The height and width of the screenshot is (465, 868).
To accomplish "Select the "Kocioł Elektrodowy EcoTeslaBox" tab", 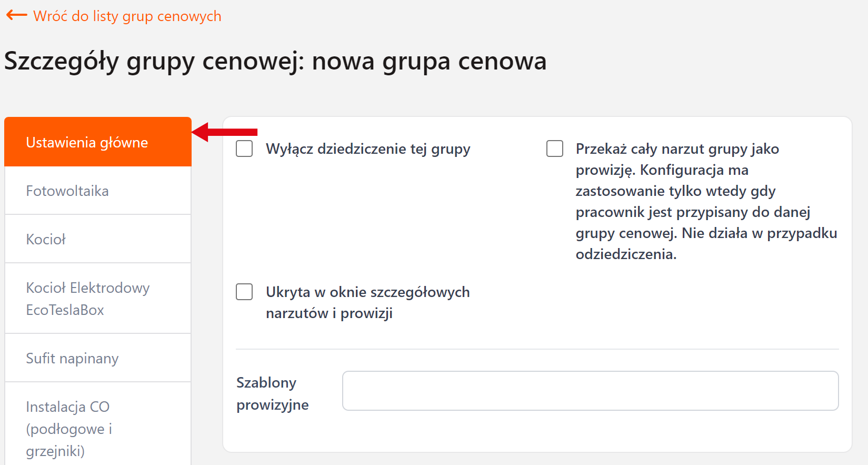I will (x=88, y=298).
